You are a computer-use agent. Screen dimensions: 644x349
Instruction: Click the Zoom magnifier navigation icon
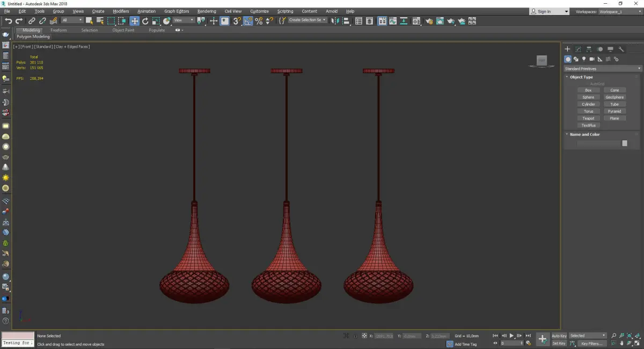(613, 336)
